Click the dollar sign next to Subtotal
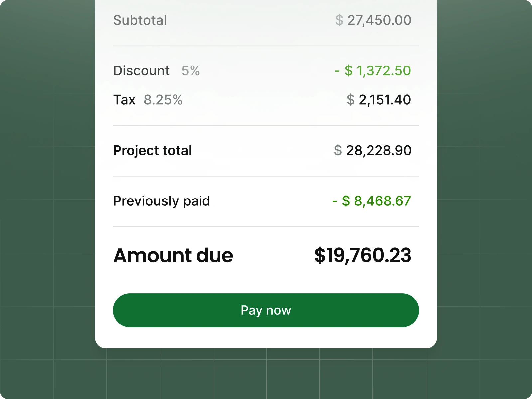This screenshot has height=399, width=532. point(340,20)
